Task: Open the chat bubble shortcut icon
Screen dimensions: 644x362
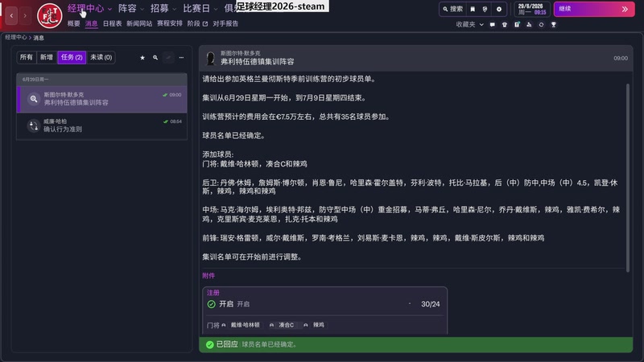Action: tap(492, 25)
